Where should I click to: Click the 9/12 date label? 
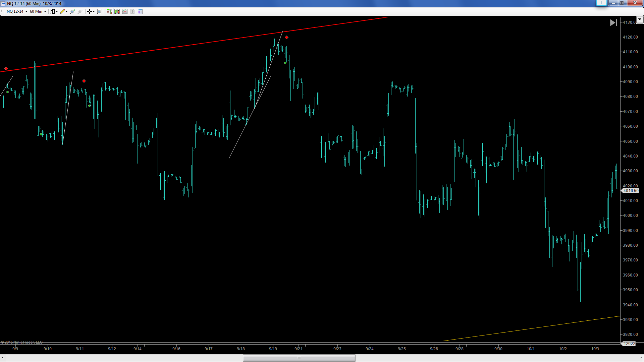click(x=112, y=349)
